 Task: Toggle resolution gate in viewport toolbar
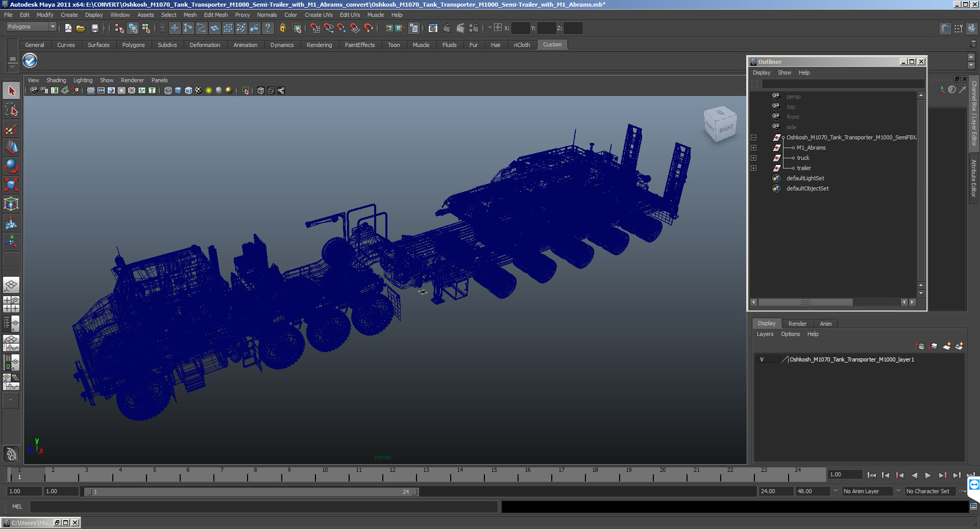(x=111, y=90)
